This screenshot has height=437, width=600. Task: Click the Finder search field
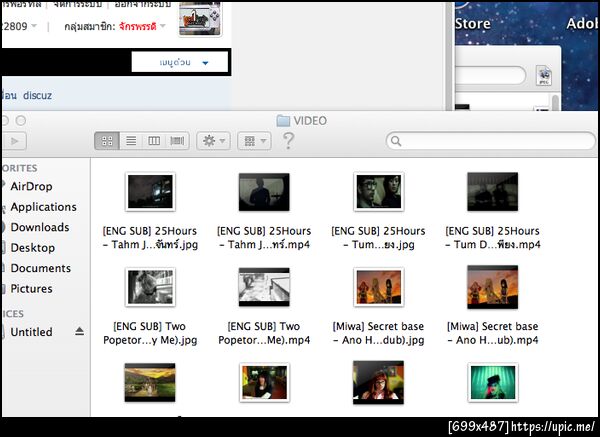tap(491, 141)
